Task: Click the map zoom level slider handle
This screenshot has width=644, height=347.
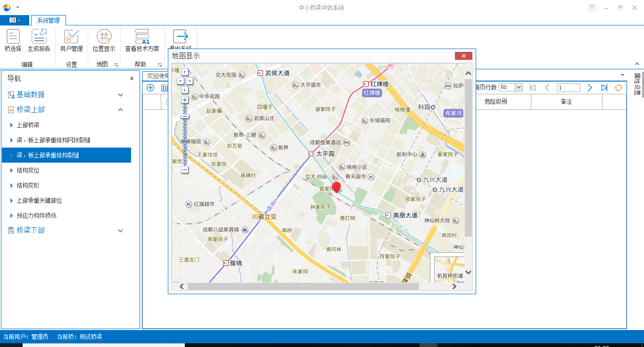Action: [185, 116]
